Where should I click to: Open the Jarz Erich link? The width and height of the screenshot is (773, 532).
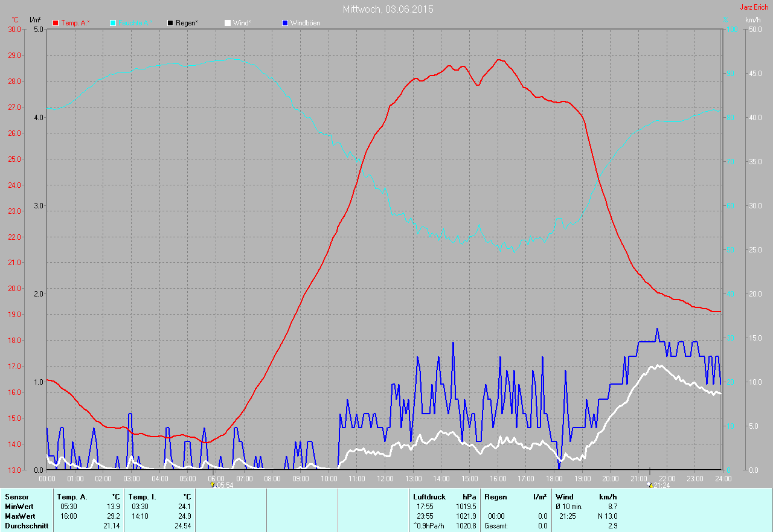pyautogui.click(x=754, y=7)
